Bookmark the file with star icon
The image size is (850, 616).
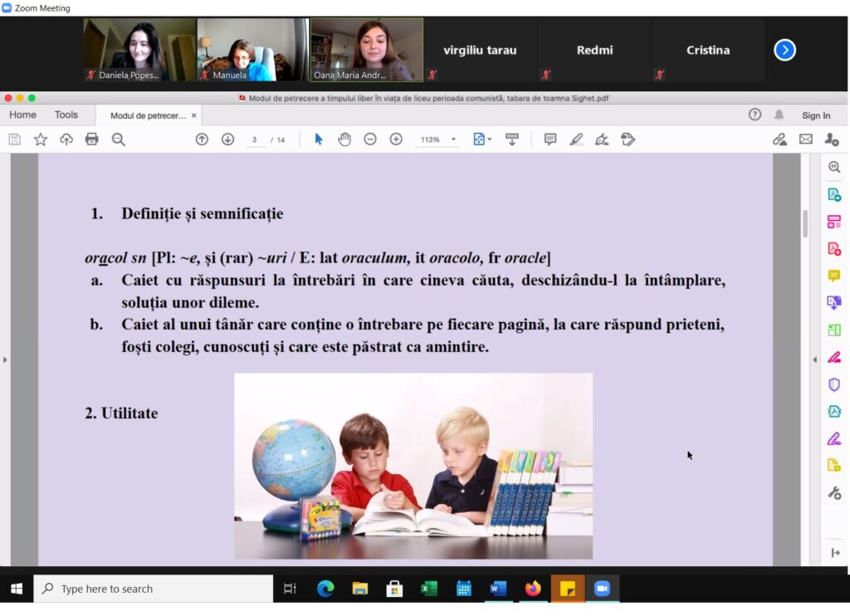coord(40,139)
